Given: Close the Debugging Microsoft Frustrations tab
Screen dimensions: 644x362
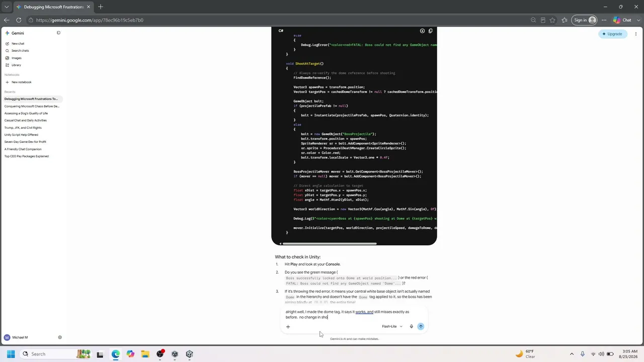Looking at the screenshot, I should 89,7.
